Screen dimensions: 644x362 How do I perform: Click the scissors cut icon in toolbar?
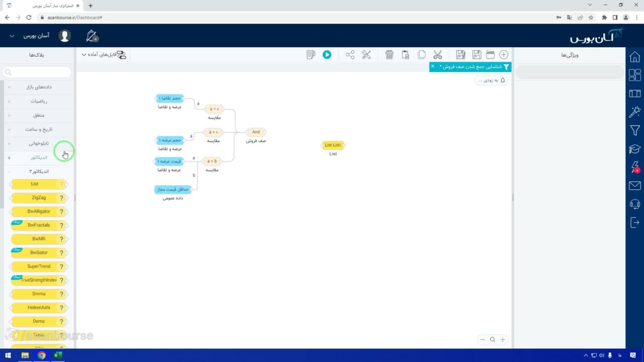pyautogui.click(x=438, y=55)
